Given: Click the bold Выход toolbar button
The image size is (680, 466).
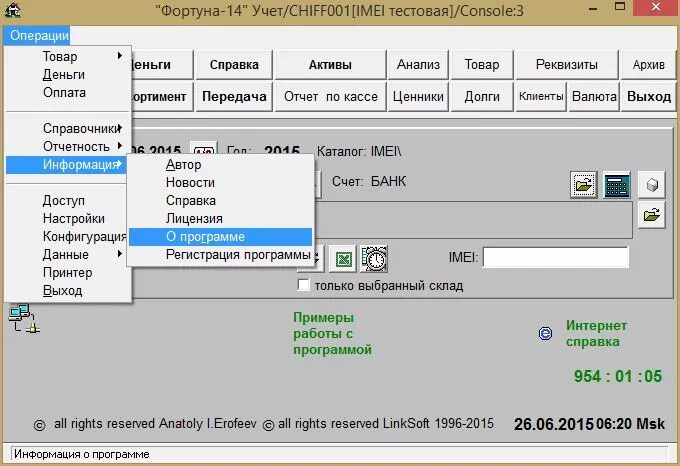Looking at the screenshot, I should point(648,96).
